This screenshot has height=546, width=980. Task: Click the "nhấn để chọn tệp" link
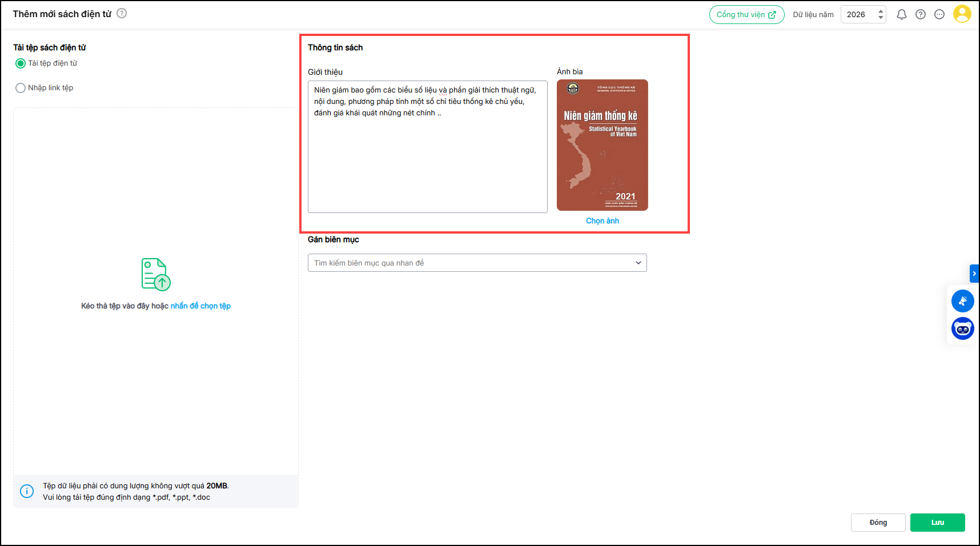(x=200, y=306)
